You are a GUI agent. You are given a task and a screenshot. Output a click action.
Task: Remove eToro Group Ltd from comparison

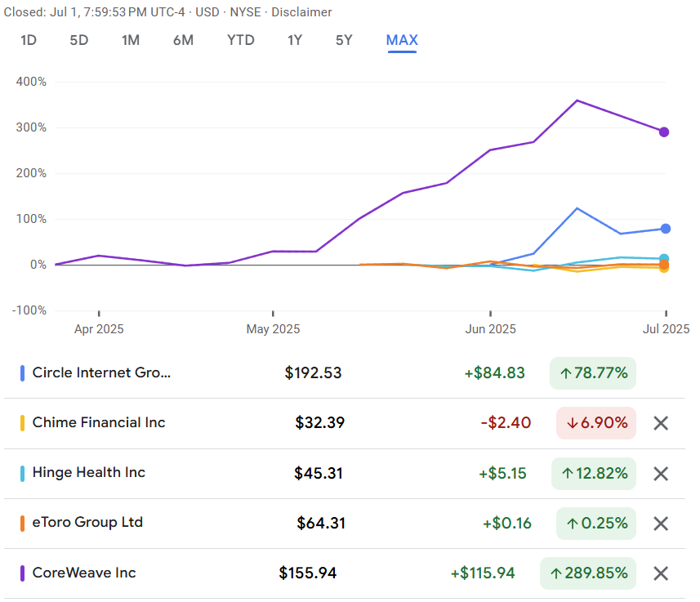pyautogui.click(x=661, y=524)
